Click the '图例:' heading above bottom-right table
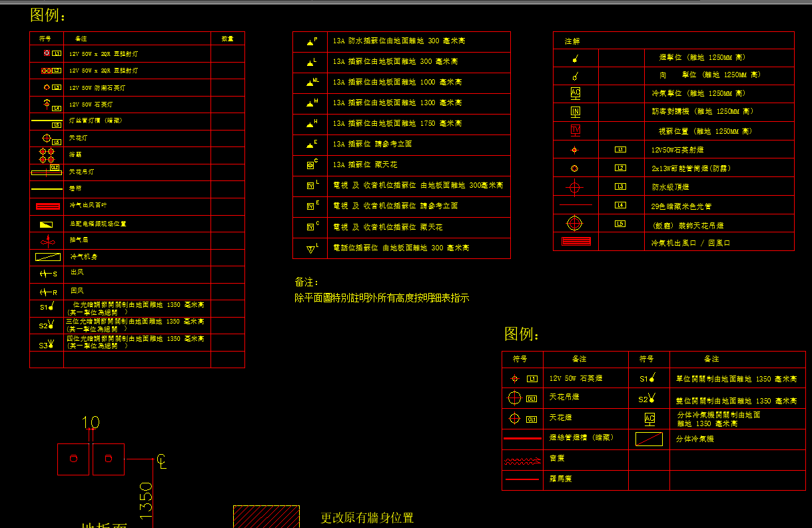Viewport: 812px width, 528px height. point(522,334)
